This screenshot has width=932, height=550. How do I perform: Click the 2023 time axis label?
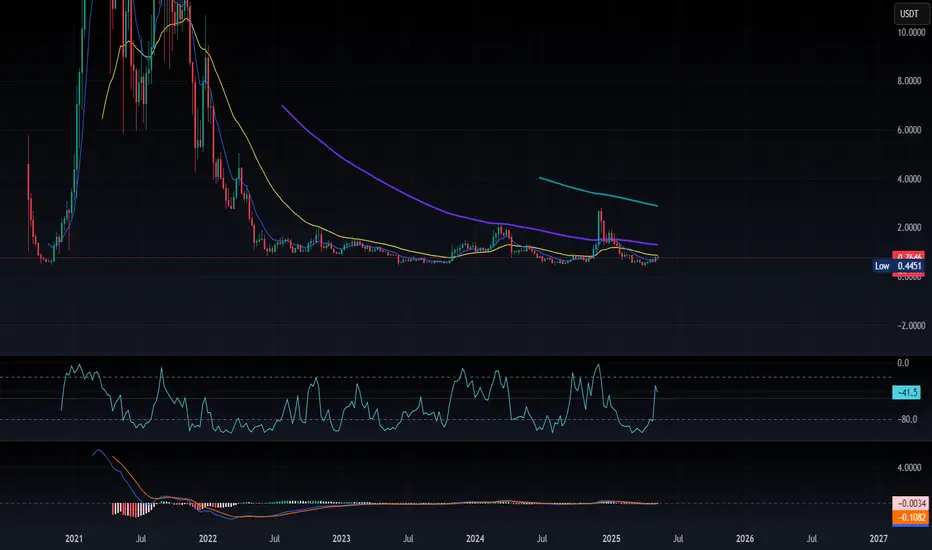tap(341, 539)
